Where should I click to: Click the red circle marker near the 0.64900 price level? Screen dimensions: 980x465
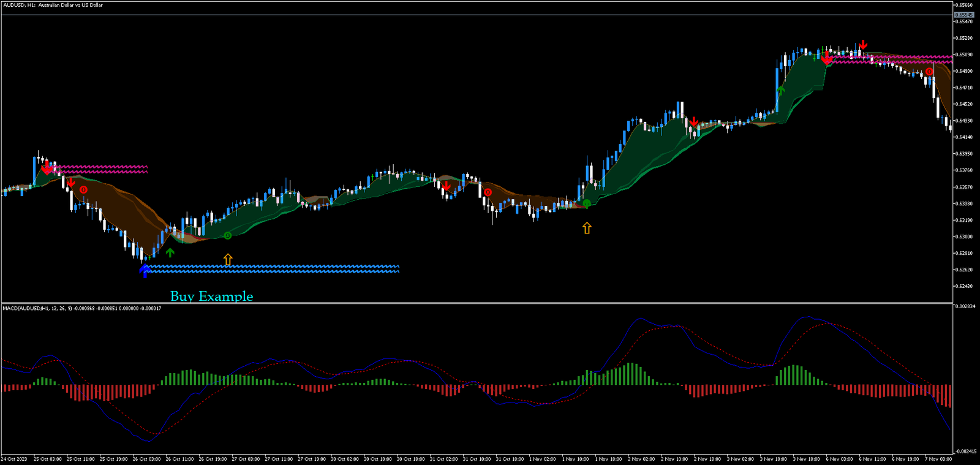point(929,72)
